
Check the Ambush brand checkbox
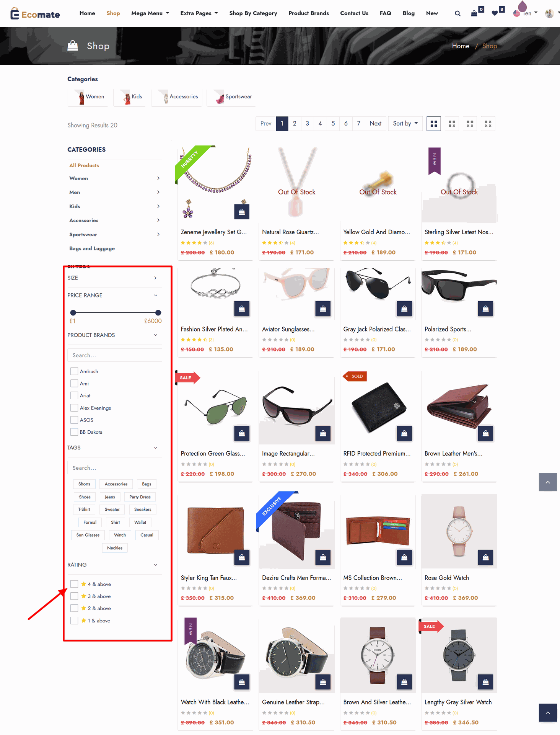pos(74,371)
